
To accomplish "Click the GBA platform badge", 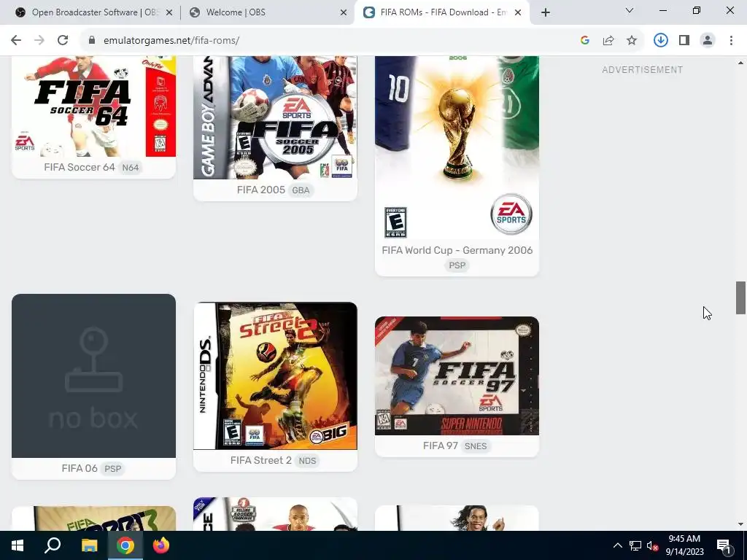I will click(301, 190).
